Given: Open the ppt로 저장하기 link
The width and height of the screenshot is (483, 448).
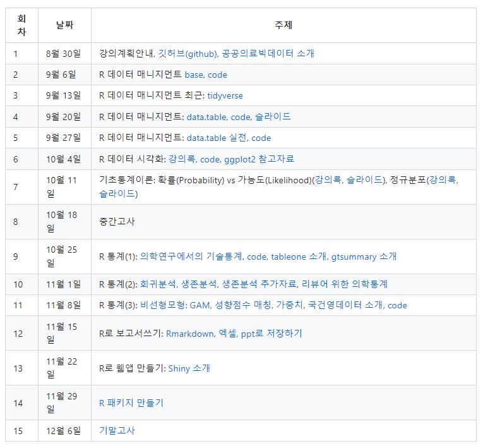Looking at the screenshot, I should pos(271,334).
